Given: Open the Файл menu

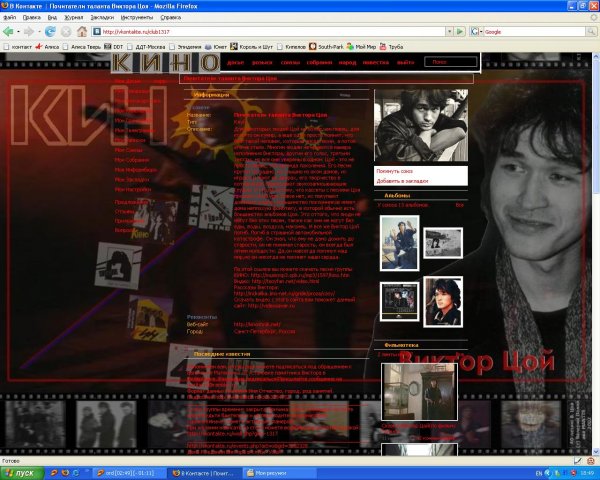Looking at the screenshot, I should pos(10,18).
